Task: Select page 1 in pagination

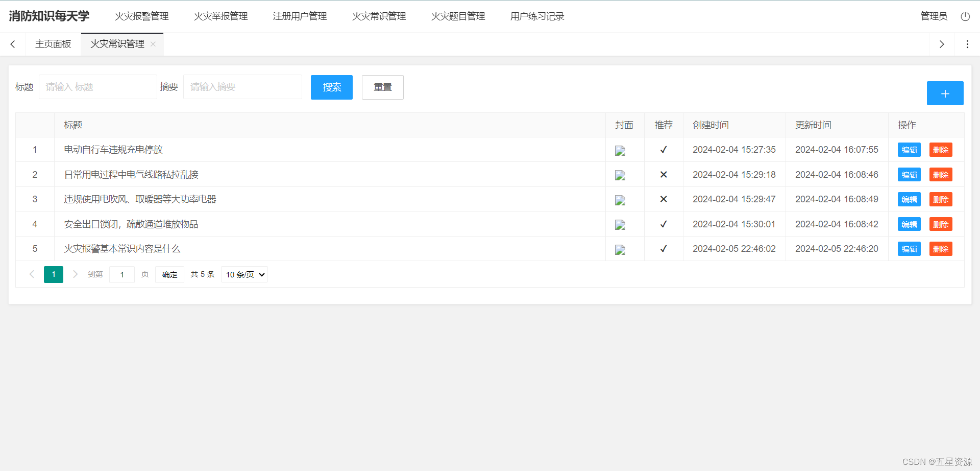Action: pyautogui.click(x=54, y=274)
